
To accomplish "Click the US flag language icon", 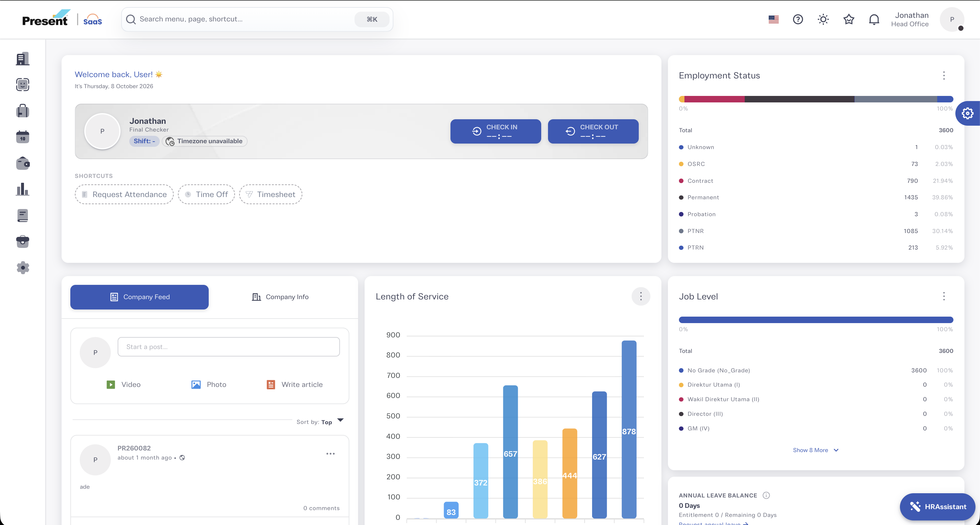I will click(774, 19).
